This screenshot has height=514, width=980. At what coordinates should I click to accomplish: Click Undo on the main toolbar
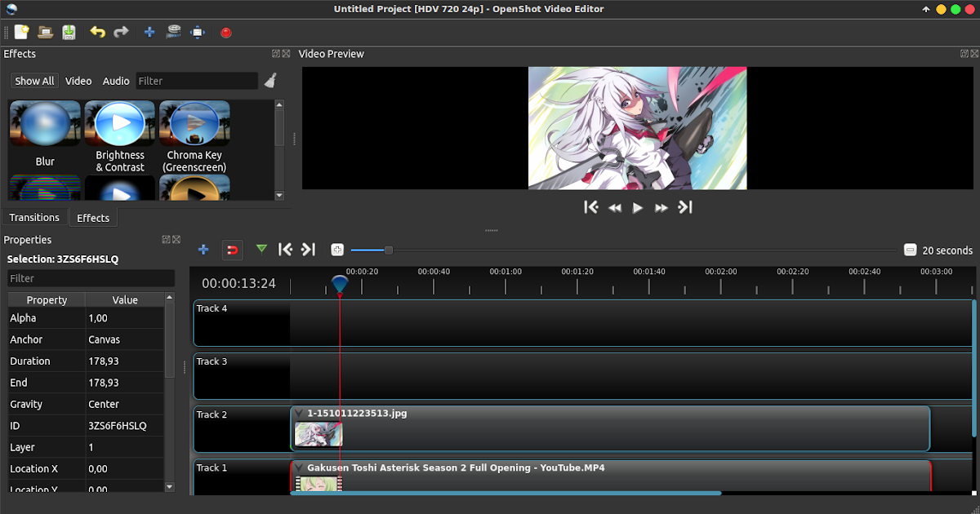[x=97, y=32]
